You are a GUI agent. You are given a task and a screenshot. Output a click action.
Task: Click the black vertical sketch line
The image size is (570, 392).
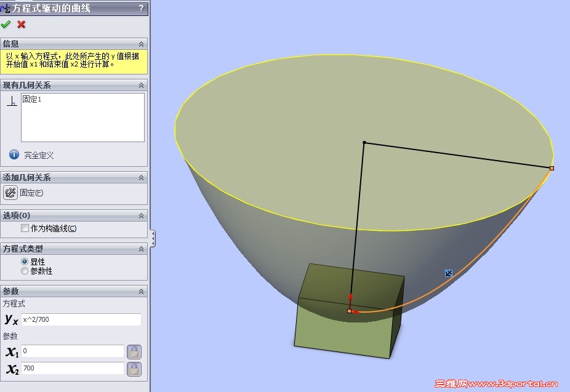click(357, 225)
